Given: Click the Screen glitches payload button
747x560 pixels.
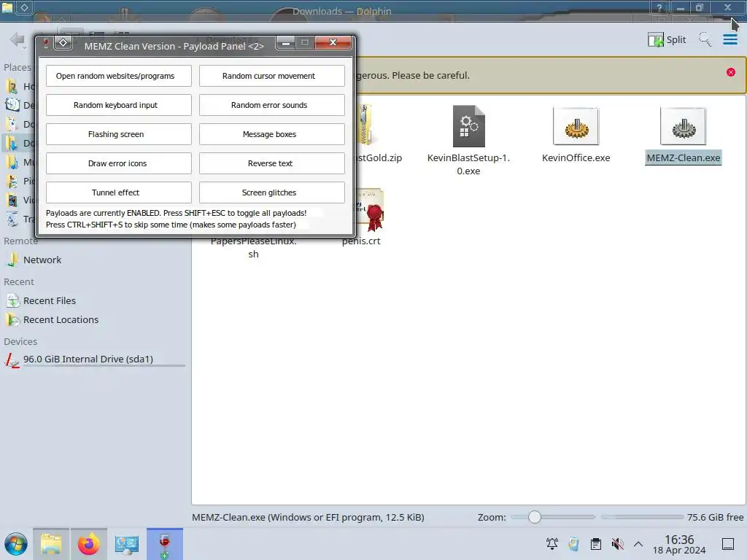Looking at the screenshot, I should click(272, 192).
